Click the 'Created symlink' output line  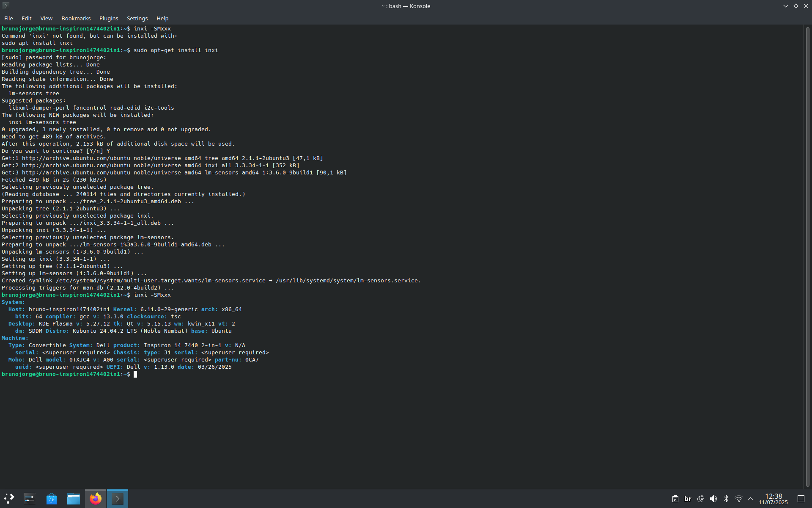click(x=211, y=281)
